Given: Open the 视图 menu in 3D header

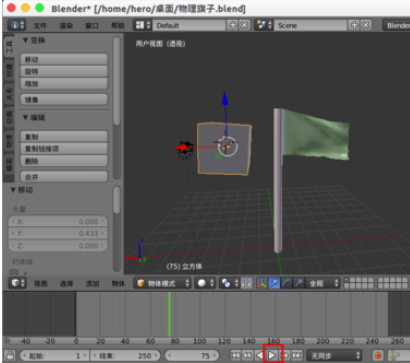Looking at the screenshot, I should point(40,283).
